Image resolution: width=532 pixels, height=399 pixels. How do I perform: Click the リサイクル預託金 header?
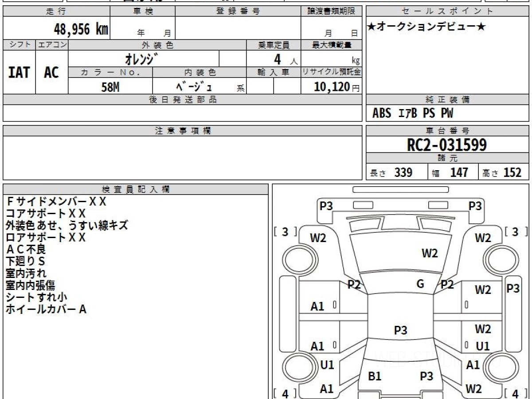tap(331, 72)
